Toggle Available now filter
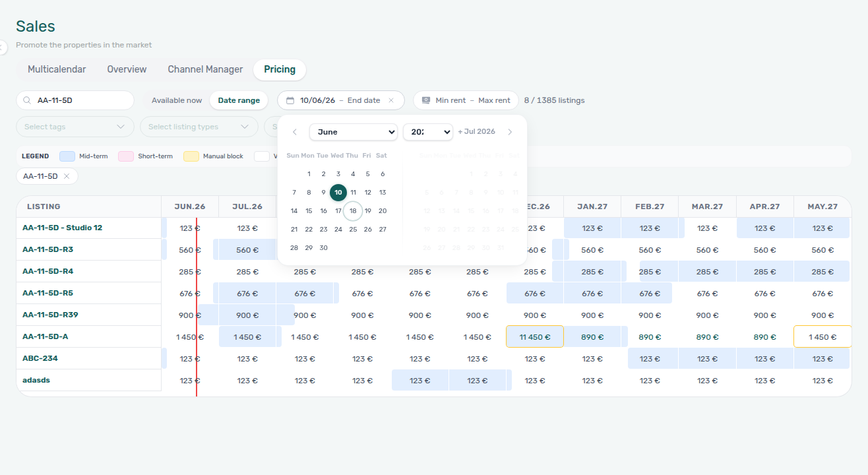 pos(177,100)
